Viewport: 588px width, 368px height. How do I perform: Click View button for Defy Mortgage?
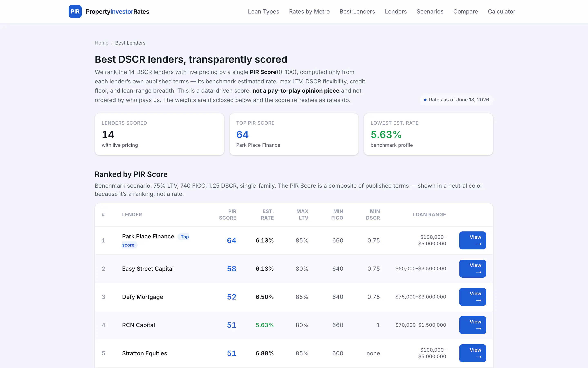(473, 297)
